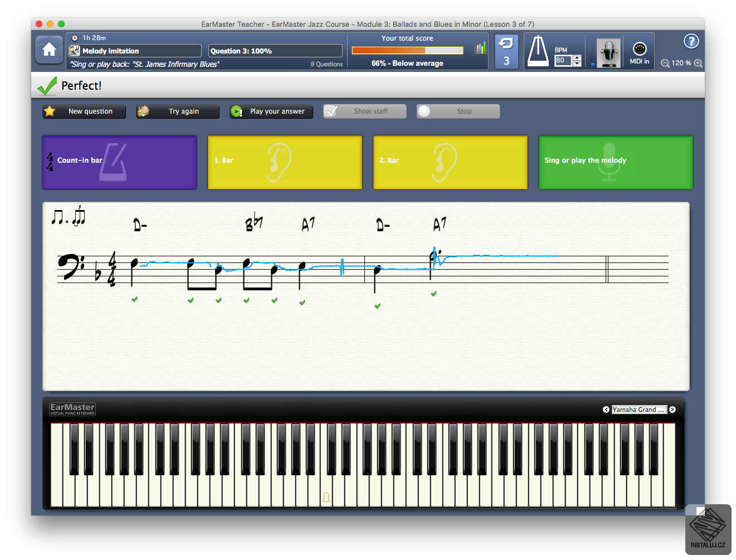The image size is (736, 560).
Task: Click the first D- chord symbol
Action: pyautogui.click(x=140, y=225)
